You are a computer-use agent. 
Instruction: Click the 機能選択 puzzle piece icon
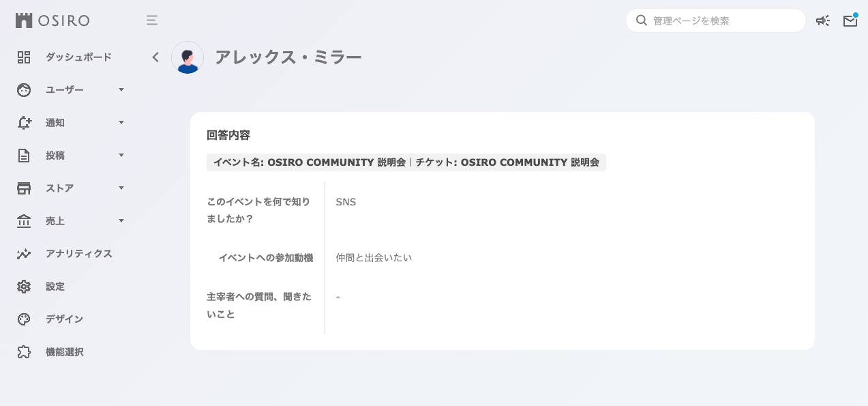coord(24,352)
